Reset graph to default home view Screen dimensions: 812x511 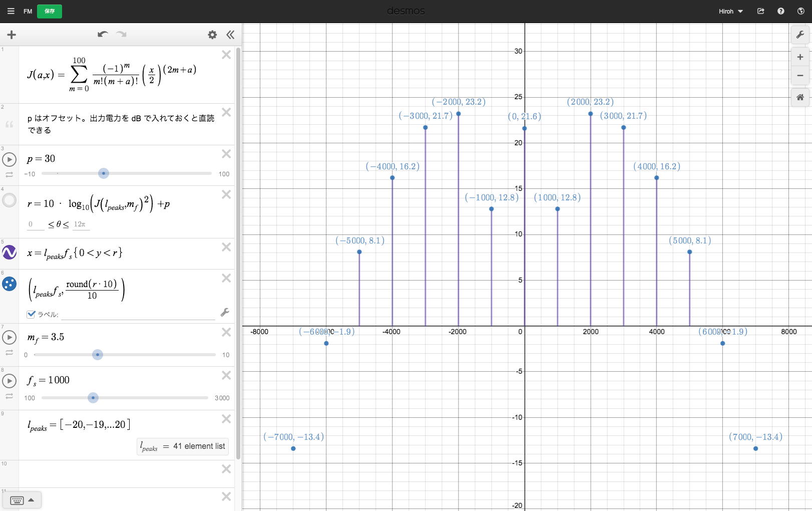(800, 97)
